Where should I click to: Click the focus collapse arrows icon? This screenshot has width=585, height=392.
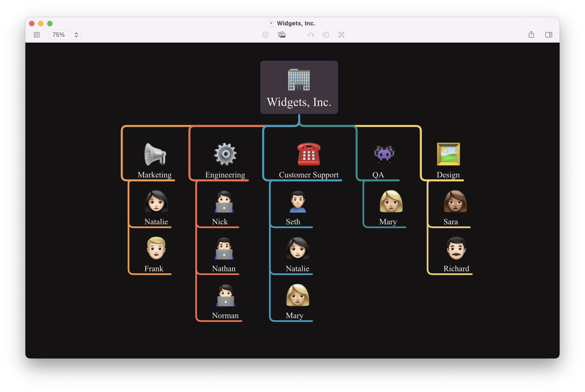(x=341, y=35)
